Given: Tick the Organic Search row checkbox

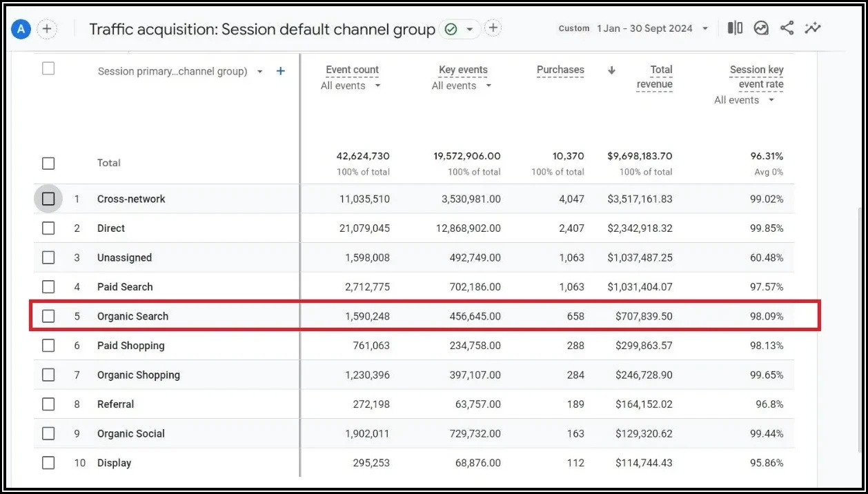Looking at the screenshot, I should coord(48,316).
